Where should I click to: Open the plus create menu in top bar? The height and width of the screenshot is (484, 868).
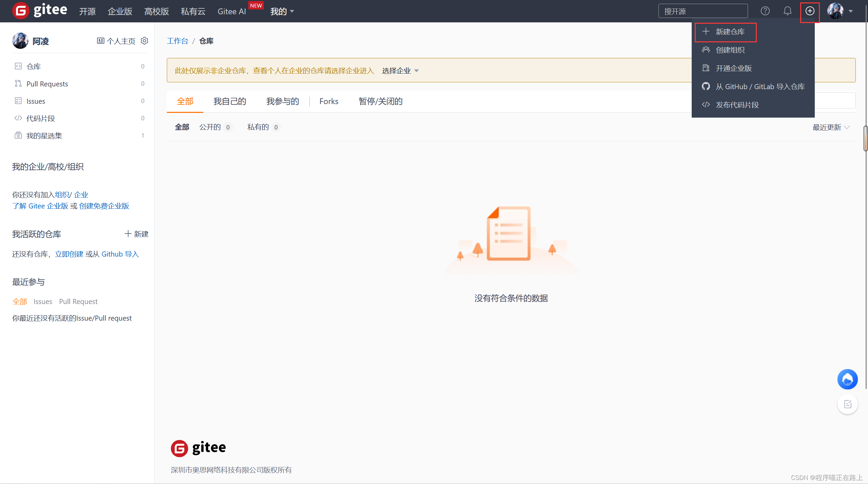click(810, 11)
